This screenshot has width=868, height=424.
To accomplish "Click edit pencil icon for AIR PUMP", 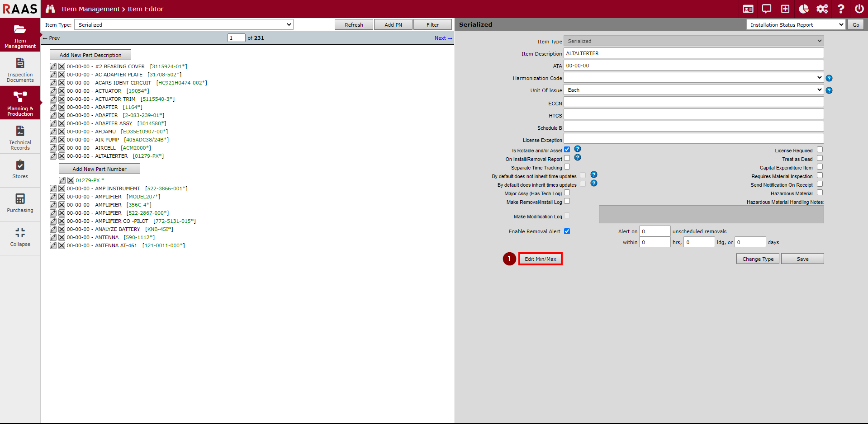I will (53, 140).
